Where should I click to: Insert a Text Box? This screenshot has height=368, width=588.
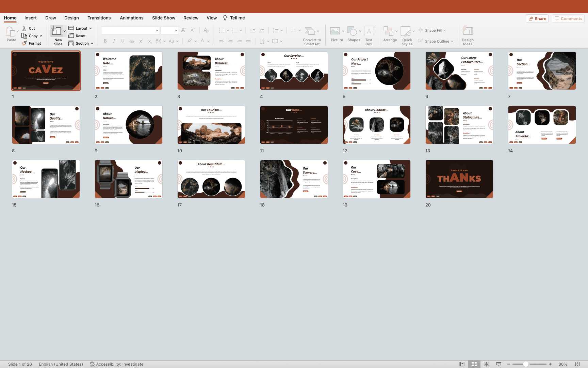pos(369,32)
